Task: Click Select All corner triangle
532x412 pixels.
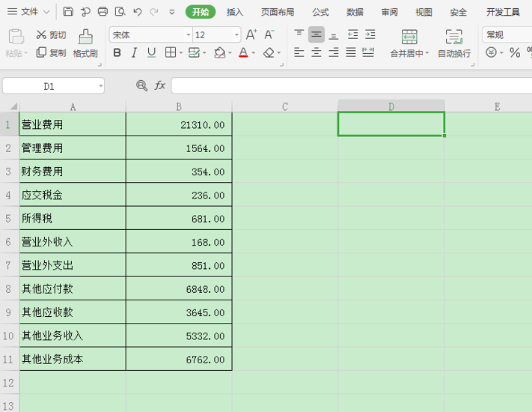Action: [13, 106]
